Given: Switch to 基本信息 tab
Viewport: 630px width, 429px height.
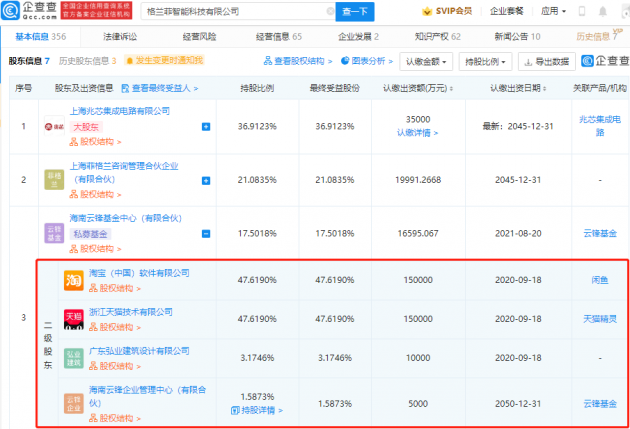Looking at the screenshot, I should click(x=41, y=37).
